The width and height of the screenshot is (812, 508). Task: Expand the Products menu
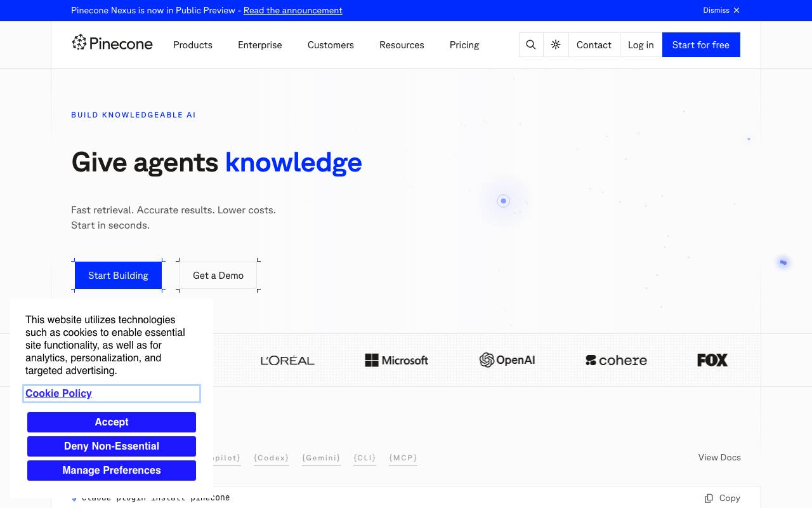(x=193, y=45)
